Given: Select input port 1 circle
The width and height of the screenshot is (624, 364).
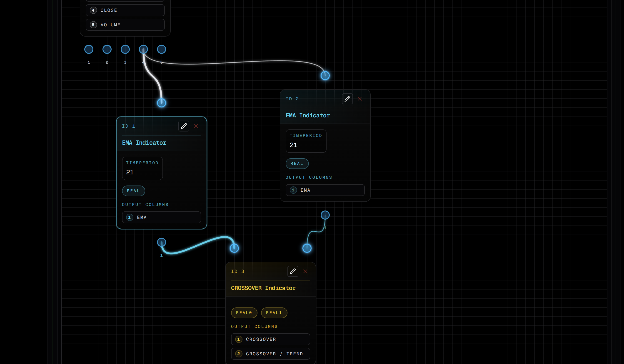Looking at the screenshot, I should coord(89,49).
